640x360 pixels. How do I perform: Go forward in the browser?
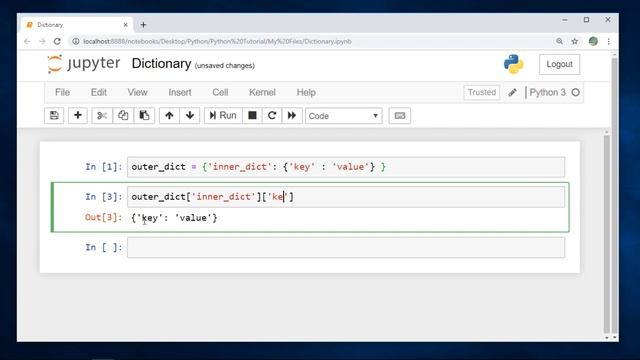coord(42,41)
